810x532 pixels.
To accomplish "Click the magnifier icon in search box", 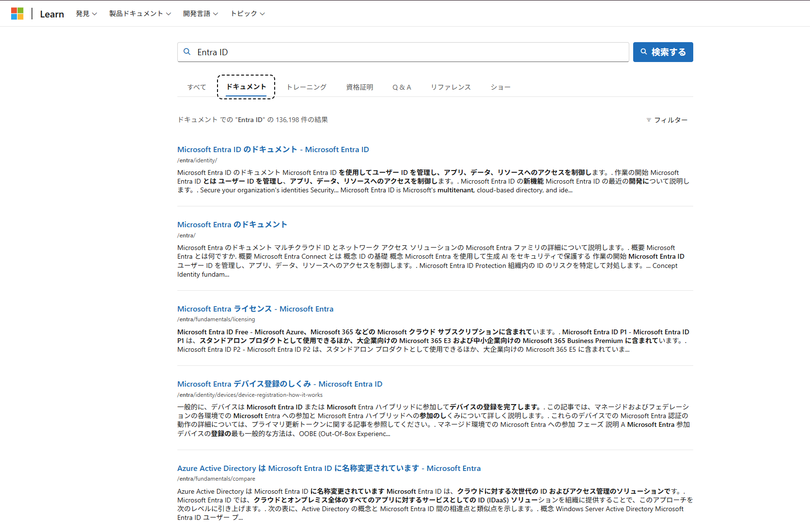I will 187,52.
